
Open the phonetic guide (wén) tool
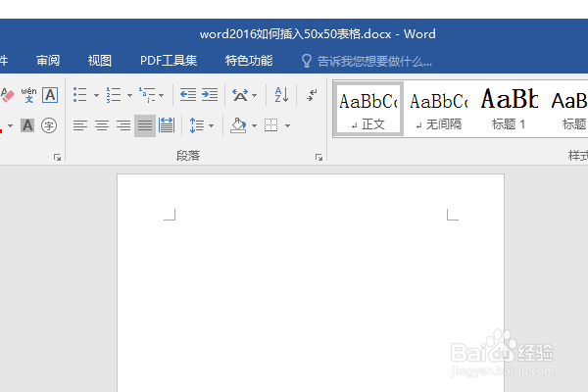point(28,95)
